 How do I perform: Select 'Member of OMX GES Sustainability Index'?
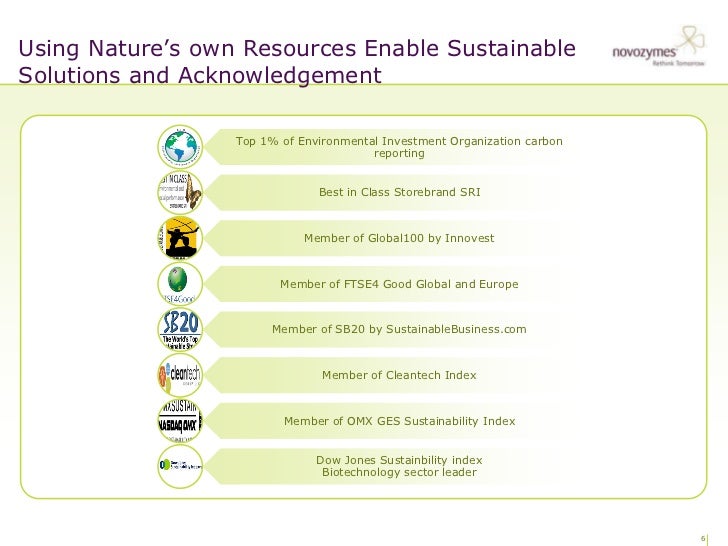point(399,421)
